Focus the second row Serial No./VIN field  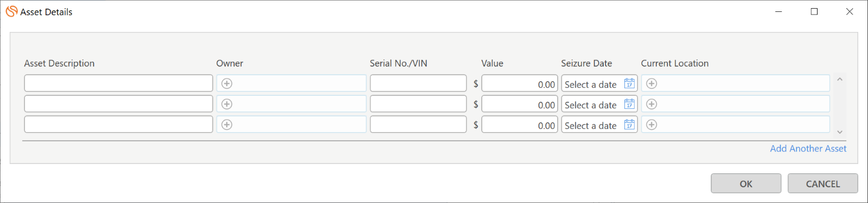coord(418,104)
